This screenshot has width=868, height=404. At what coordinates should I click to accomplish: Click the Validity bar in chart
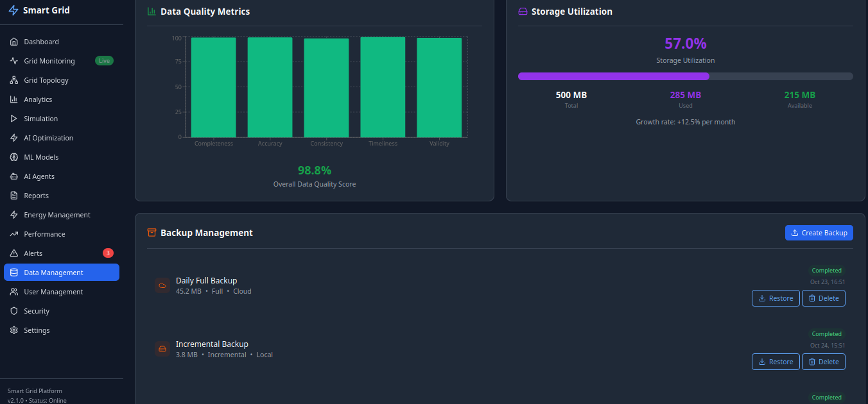439,87
